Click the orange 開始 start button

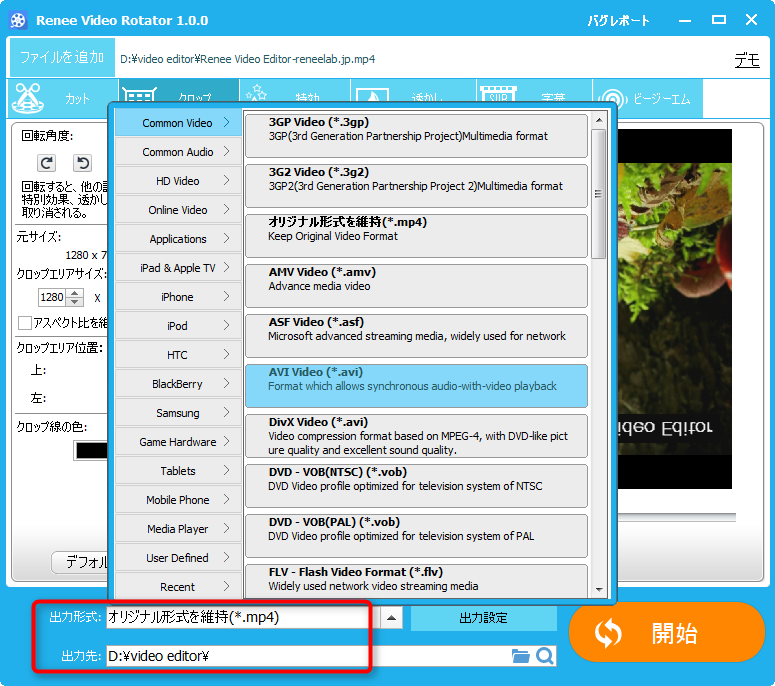[x=667, y=632]
